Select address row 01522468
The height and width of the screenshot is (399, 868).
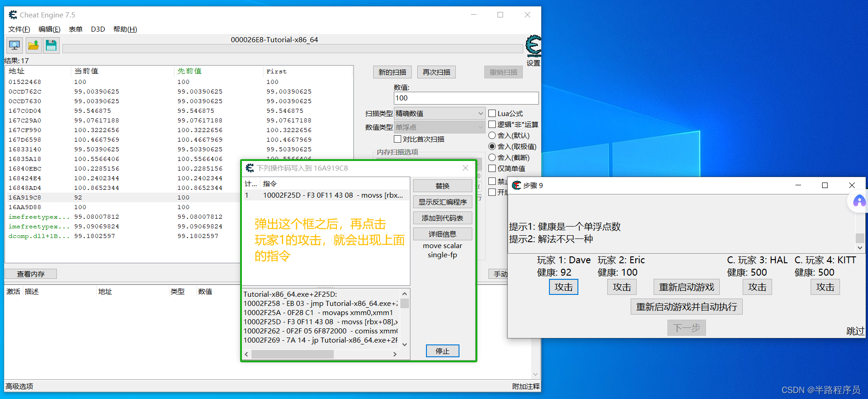(x=179, y=82)
